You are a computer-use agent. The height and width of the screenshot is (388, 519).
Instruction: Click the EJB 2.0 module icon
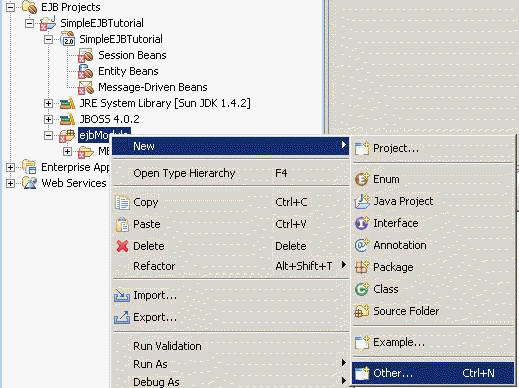[x=68, y=39]
